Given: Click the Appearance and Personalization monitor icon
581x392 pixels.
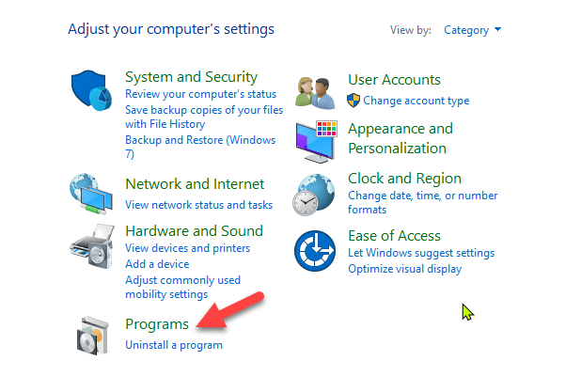Looking at the screenshot, I should 317,140.
